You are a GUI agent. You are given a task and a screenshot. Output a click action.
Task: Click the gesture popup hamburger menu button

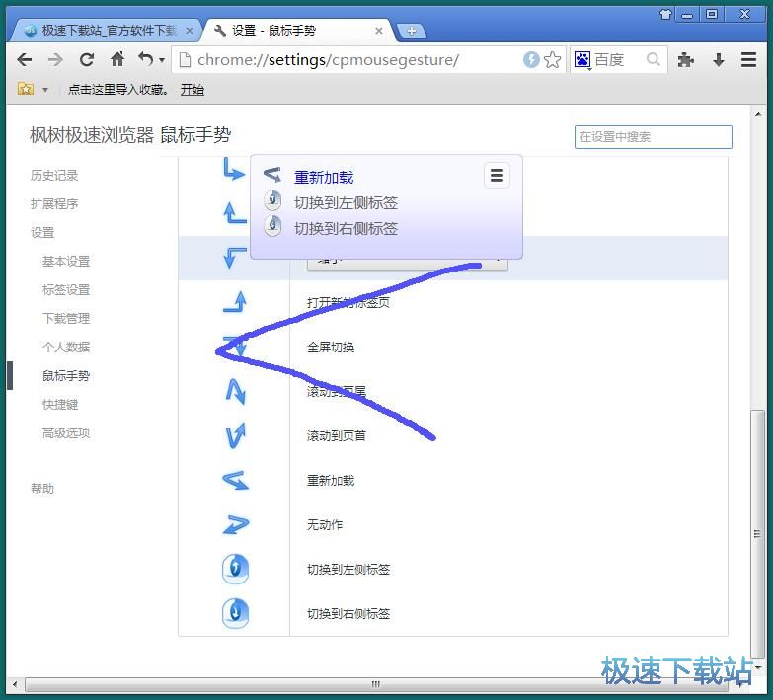pyautogui.click(x=497, y=175)
